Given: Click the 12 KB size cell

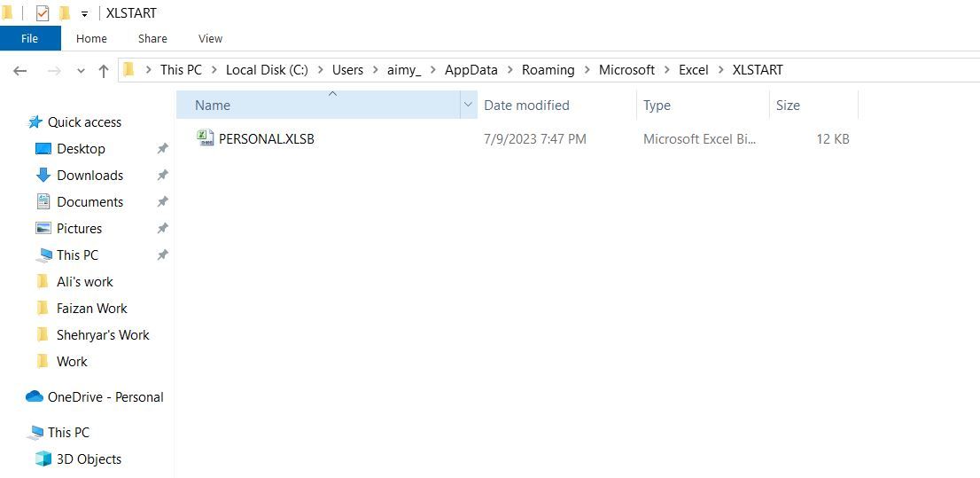Looking at the screenshot, I should [833, 139].
